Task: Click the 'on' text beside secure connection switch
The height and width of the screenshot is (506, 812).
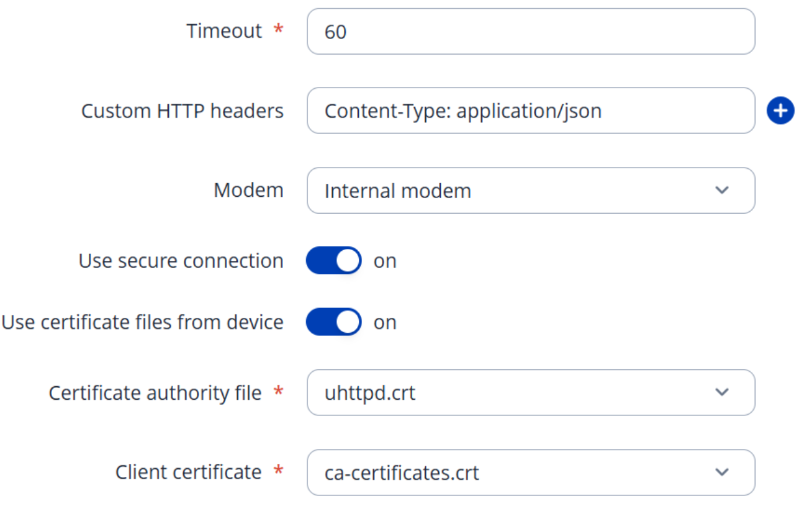Action: 385,261
